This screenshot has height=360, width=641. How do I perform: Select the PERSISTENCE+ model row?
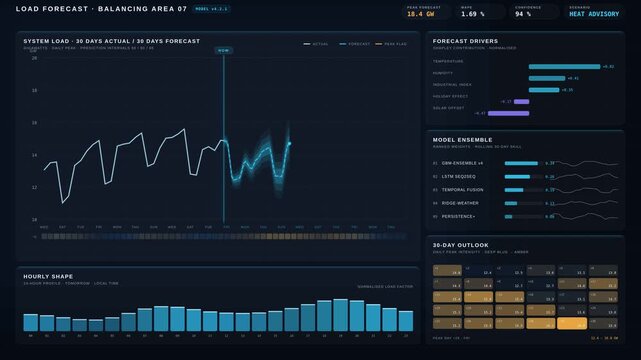pos(525,217)
